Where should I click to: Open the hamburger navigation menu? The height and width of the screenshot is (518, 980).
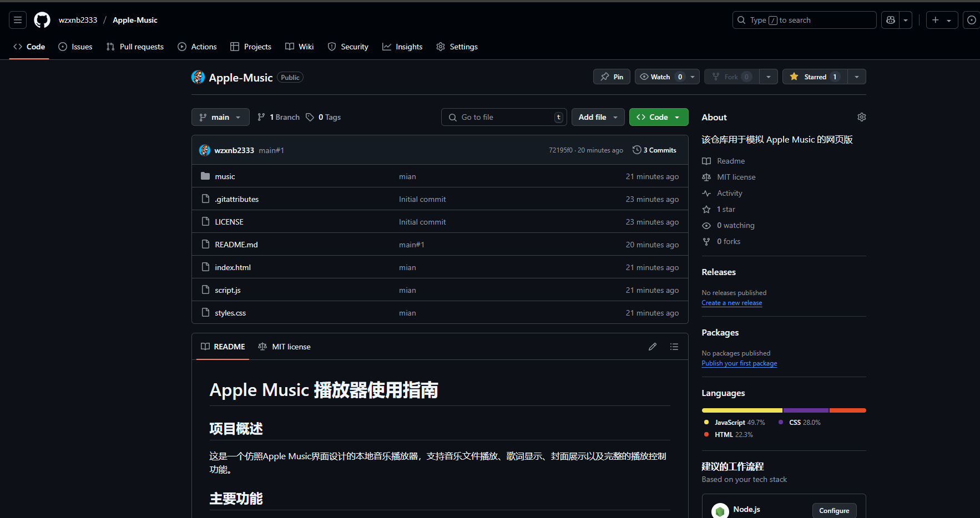18,20
